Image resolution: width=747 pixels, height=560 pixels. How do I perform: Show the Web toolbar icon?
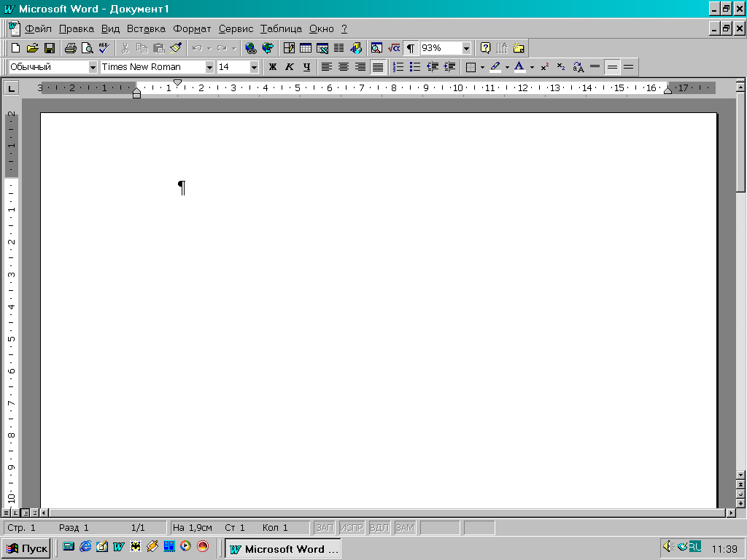coord(268,48)
